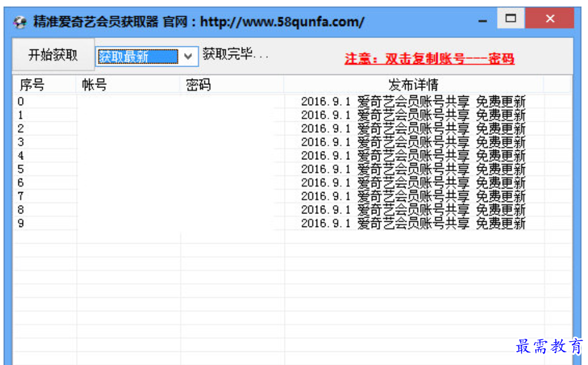Screen dimensions: 588x365
Task: Select row with serial number 7
Action: [x=292, y=196]
